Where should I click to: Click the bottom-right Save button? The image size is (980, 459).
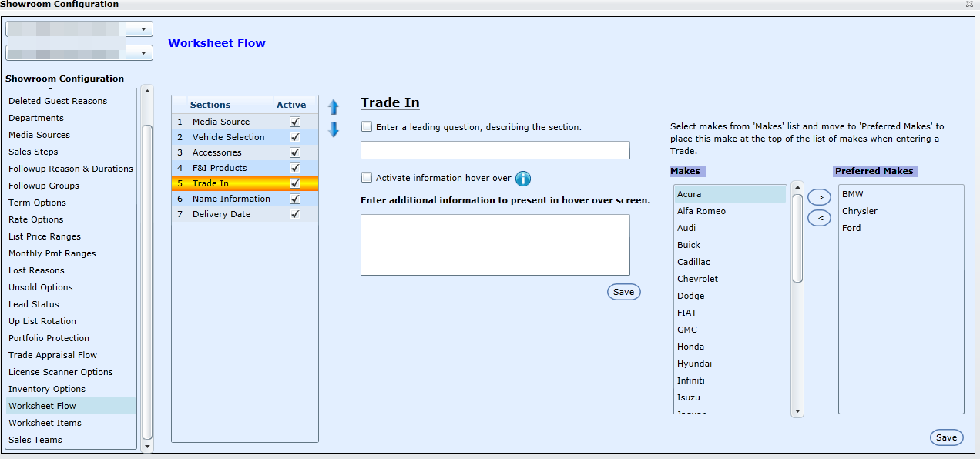coord(946,437)
